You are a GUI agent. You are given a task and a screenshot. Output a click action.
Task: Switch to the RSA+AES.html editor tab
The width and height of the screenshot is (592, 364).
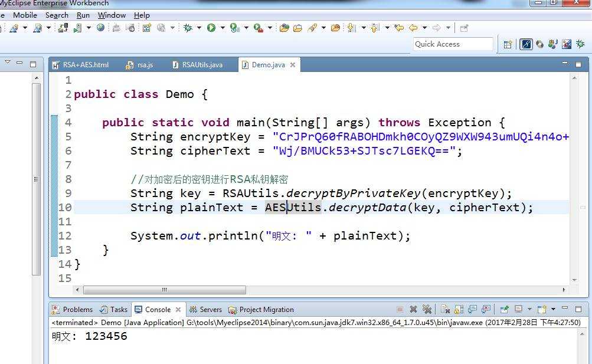(x=80, y=65)
